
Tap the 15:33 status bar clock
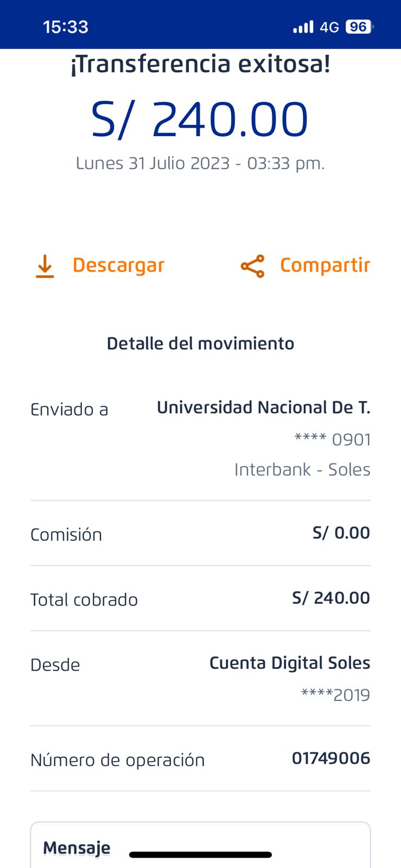tap(66, 27)
